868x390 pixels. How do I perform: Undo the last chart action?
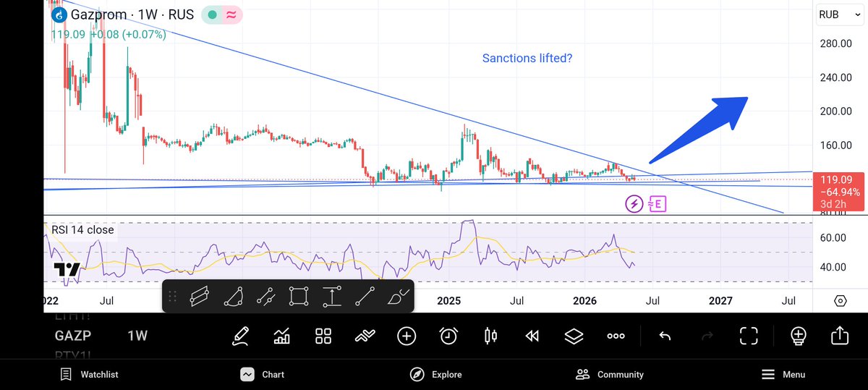click(665, 336)
